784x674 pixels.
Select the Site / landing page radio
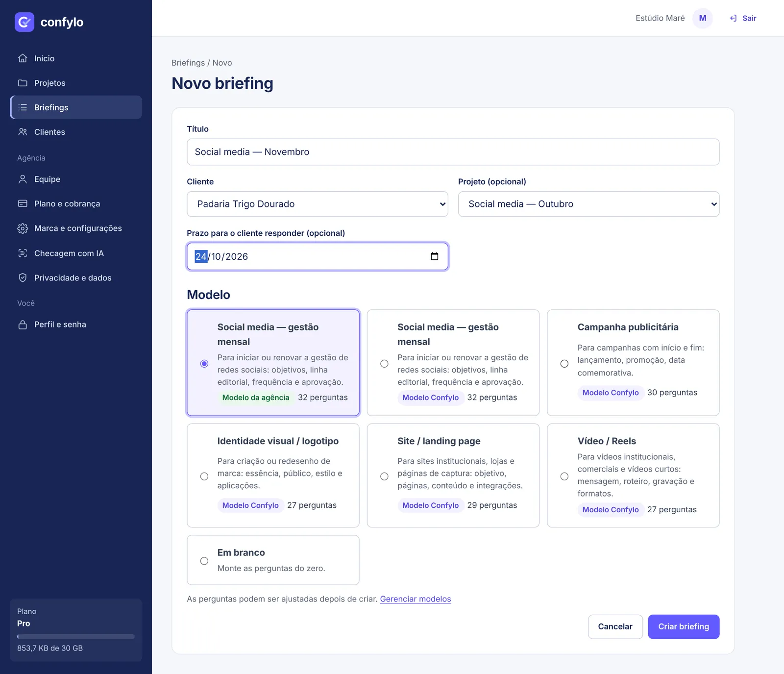click(x=384, y=476)
